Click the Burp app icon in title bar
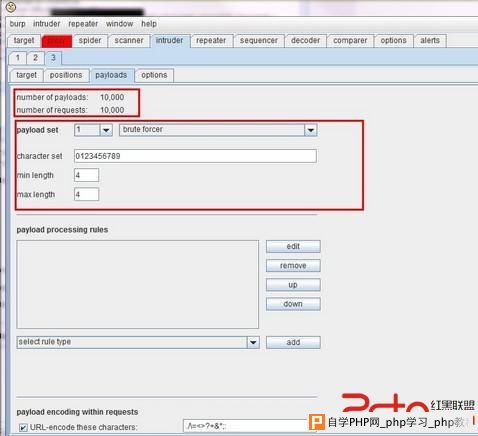 [x=11, y=7]
